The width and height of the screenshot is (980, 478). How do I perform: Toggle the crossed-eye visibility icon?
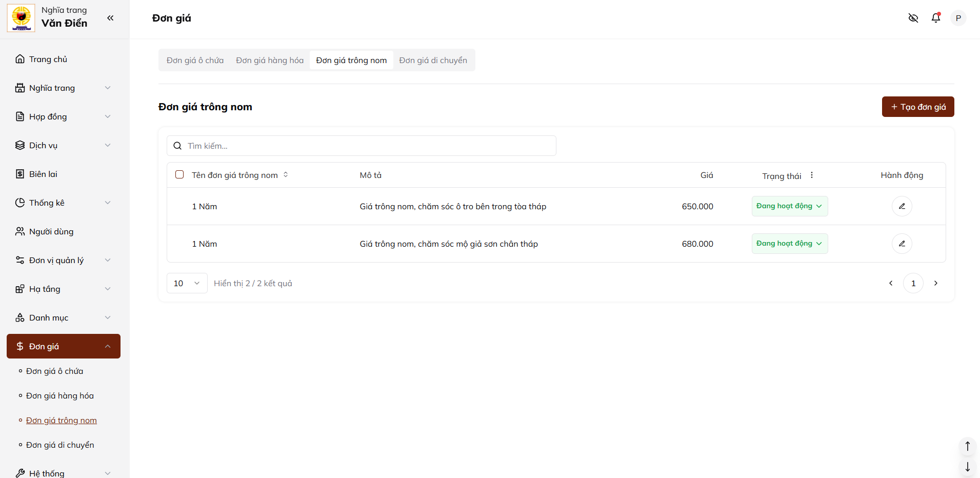click(913, 18)
